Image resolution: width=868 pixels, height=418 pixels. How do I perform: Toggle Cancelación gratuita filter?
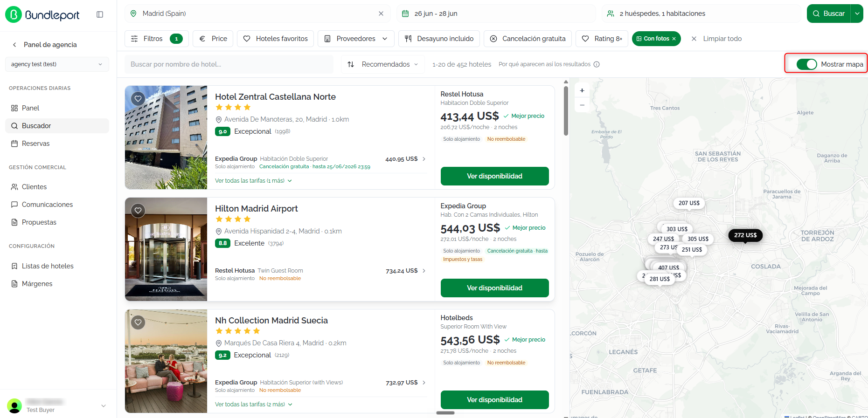pyautogui.click(x=528, y=39)
